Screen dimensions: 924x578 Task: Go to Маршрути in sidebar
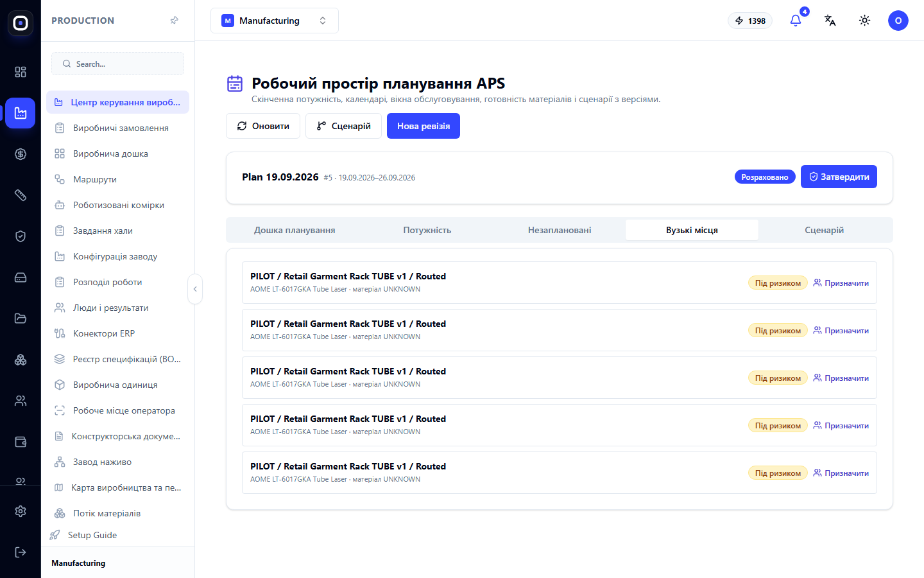(117, 179)
